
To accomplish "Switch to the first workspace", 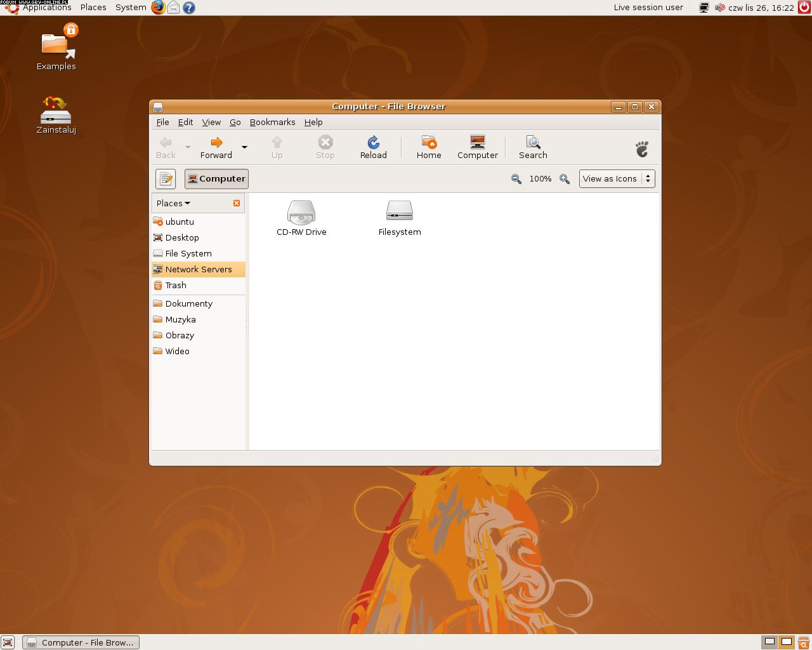I will pos(769,642).
